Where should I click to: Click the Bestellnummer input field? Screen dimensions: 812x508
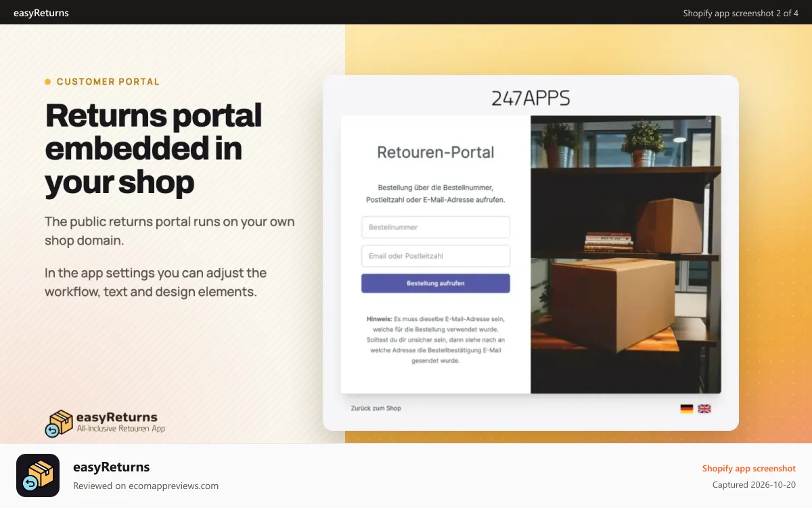(435, 228)
